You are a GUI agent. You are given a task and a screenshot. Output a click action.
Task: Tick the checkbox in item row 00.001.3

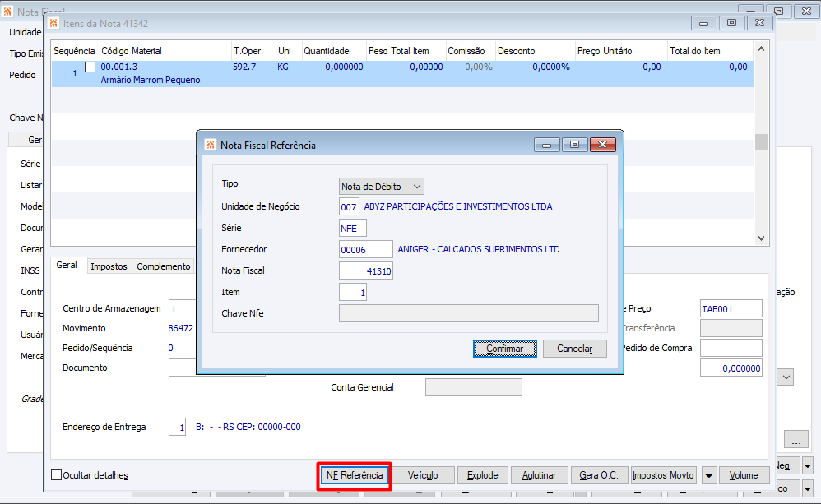(x=90, y=67)
